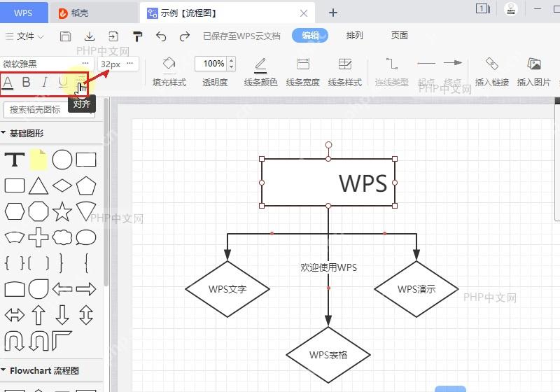This screenshot has height=392, width=560.
Task: Select the speech bubble shape
Action: point(86,237)
